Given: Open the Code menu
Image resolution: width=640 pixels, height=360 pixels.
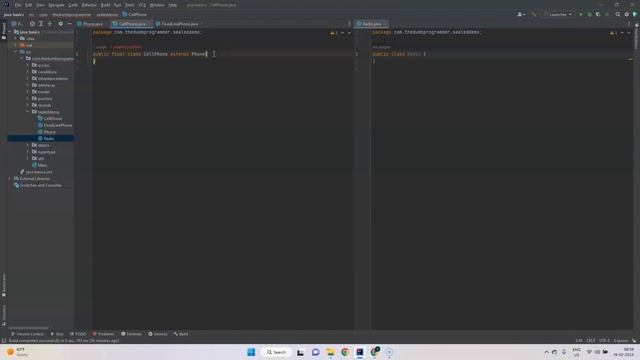Looking at the screenshot, I should coord(73,5).
